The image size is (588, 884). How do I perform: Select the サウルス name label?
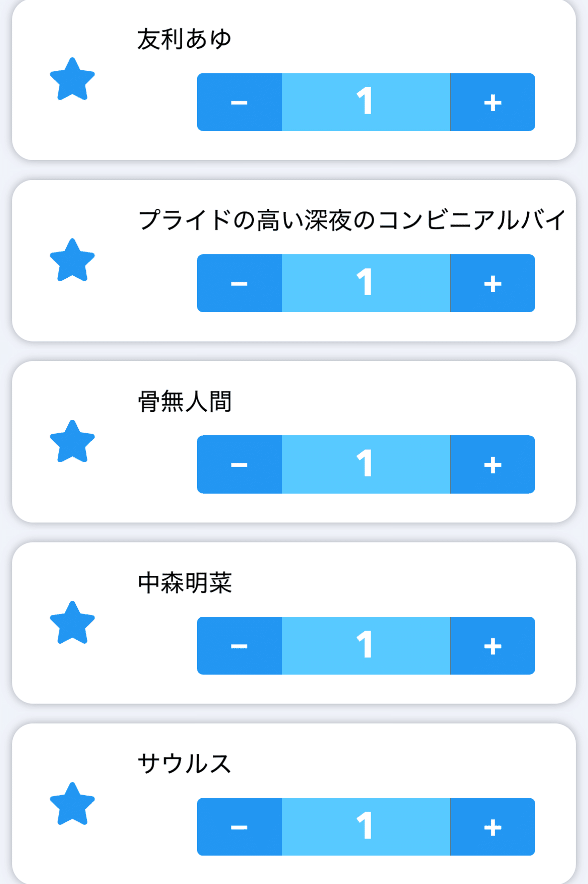[x=185, y=764]
